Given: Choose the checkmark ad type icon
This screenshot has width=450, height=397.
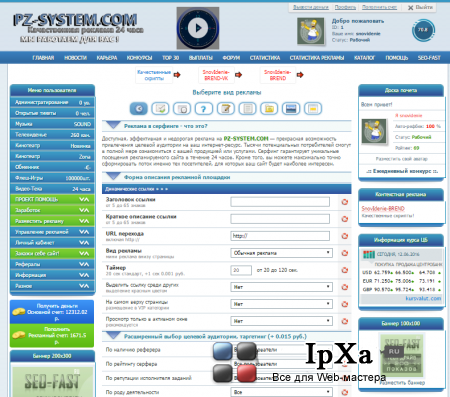Looking at the screenshot, I should click(x=160, y=109).
